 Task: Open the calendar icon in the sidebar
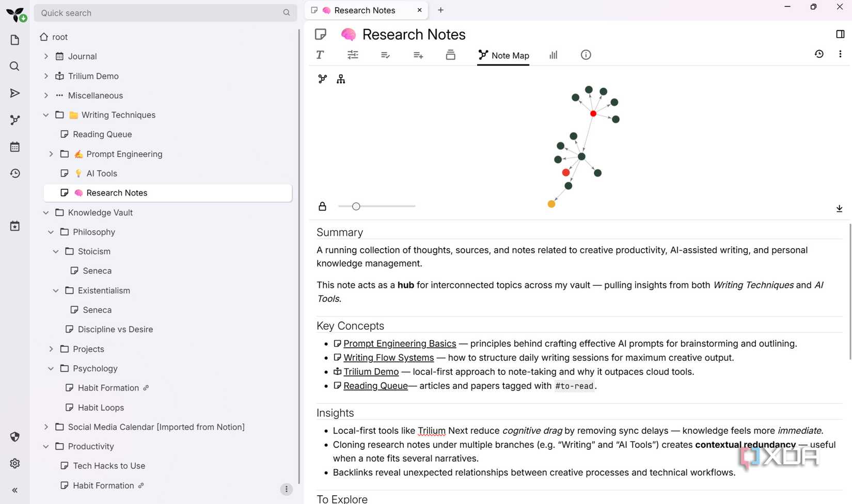[15, 147]
